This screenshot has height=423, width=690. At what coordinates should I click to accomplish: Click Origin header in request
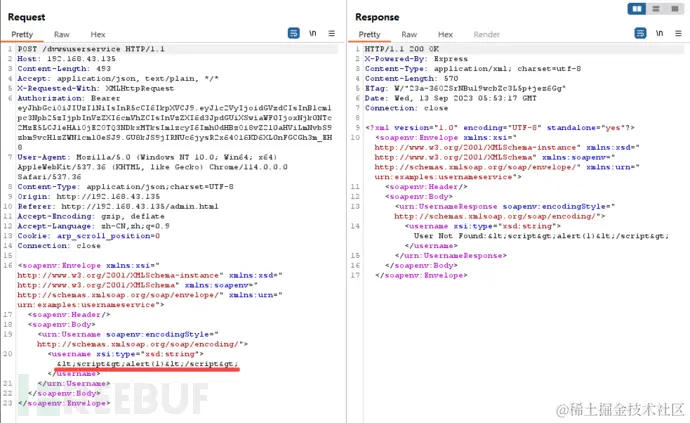[88, 197]
